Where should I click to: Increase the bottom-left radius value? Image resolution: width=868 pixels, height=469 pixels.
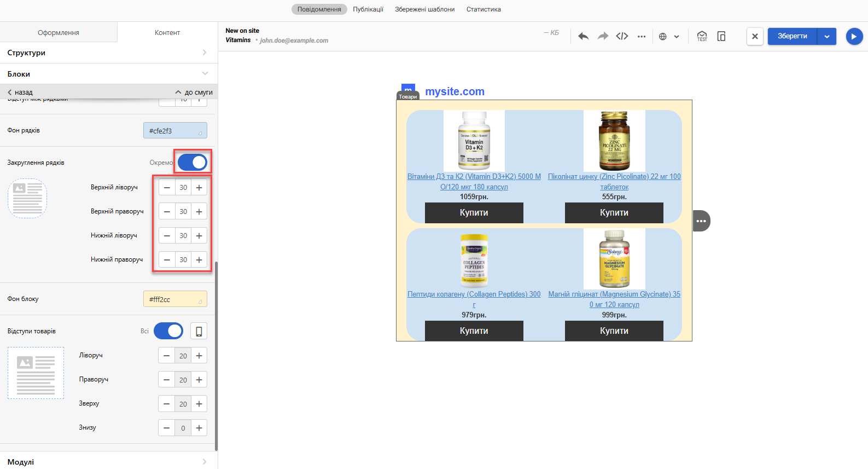(x=199, y=236)
